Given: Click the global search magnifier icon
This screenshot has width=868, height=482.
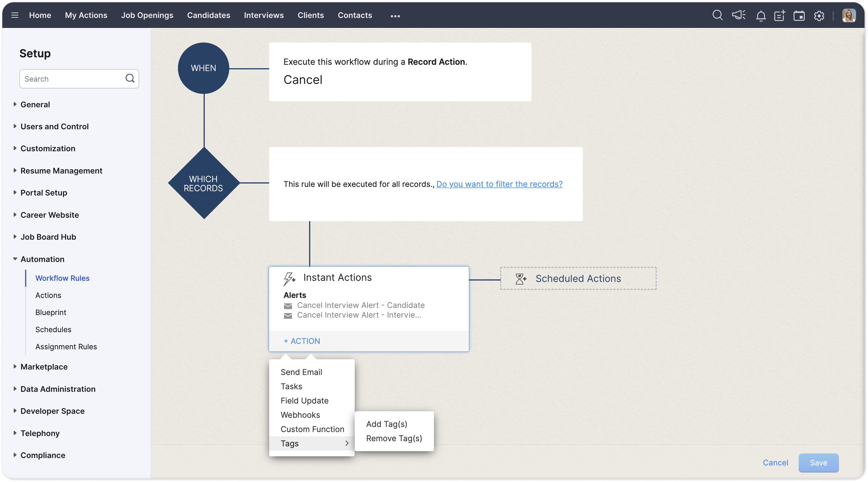Looking at the screenshot, I should tap(717, 15).
